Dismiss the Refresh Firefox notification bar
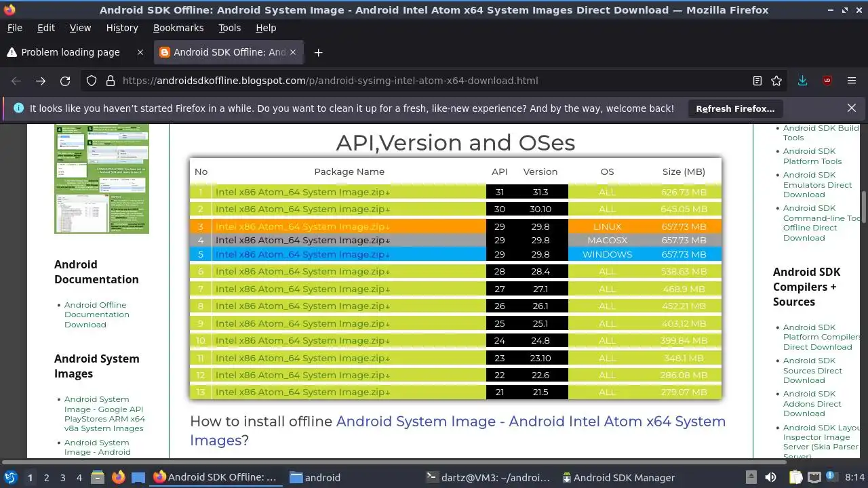868x488 pixels. (852, 108)
